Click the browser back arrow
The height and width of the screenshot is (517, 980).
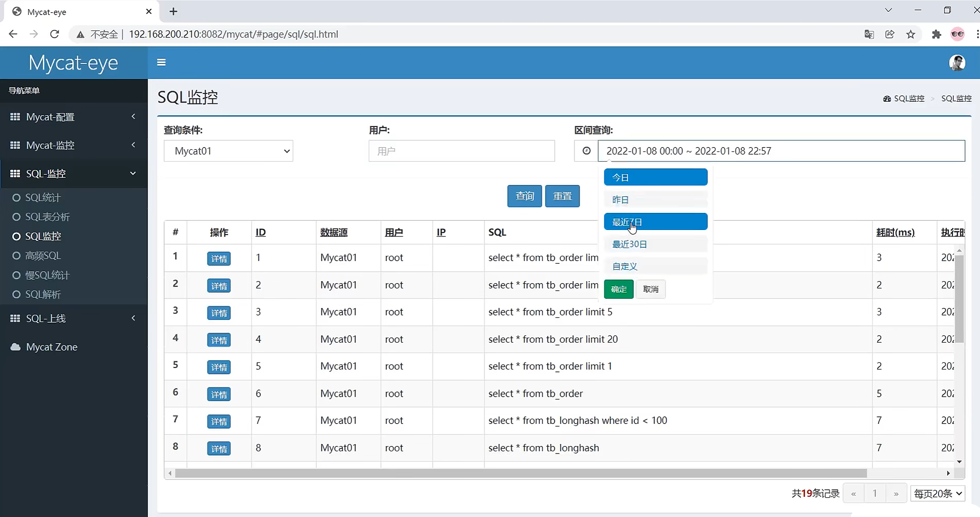(x=13, y=34)
